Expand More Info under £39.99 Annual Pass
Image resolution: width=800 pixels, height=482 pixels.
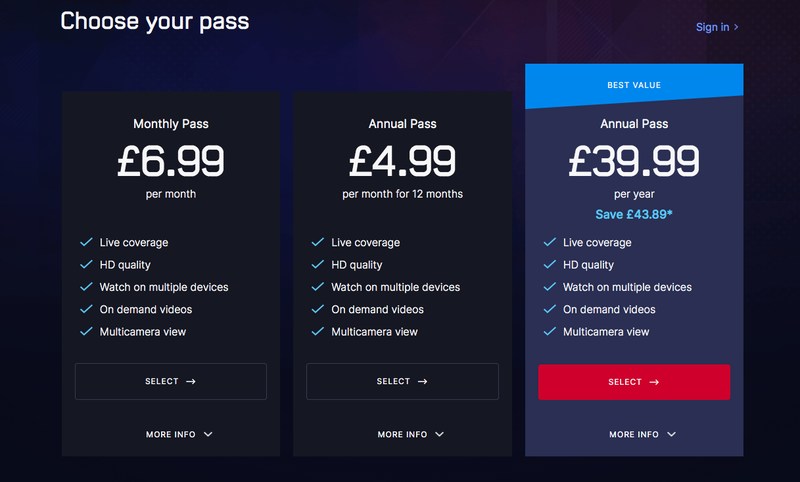642,434
